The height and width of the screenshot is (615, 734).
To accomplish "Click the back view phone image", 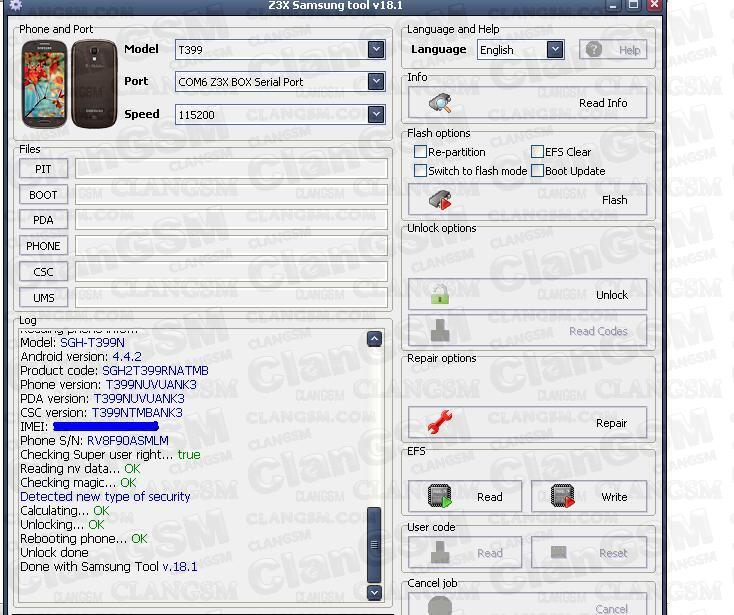I will (95, 84).
